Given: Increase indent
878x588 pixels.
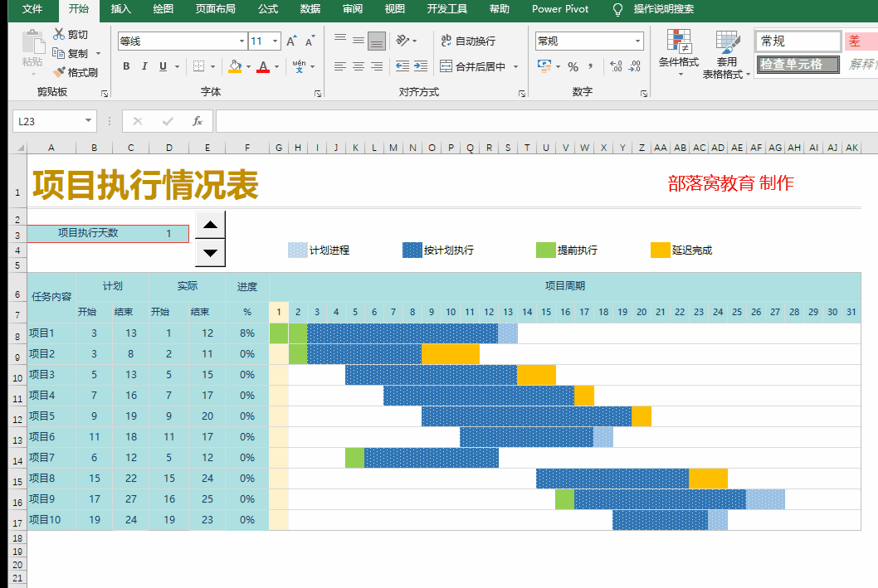Looking at the screenshot, I should click(421, 66).
